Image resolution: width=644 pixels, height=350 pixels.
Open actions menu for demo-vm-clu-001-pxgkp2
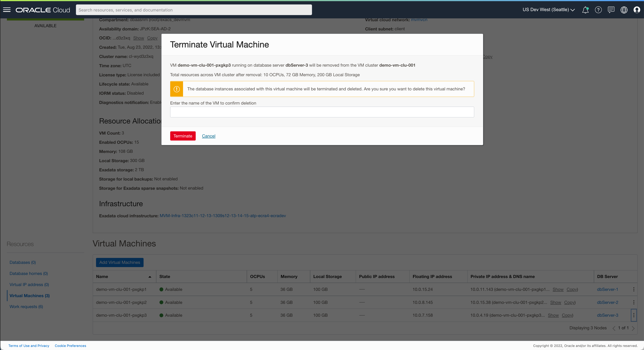[634, 302]
